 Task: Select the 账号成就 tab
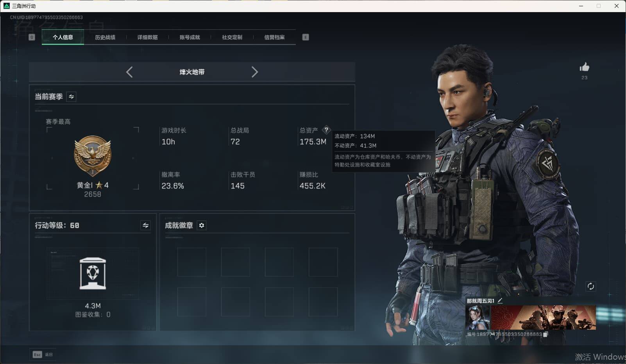190,37
